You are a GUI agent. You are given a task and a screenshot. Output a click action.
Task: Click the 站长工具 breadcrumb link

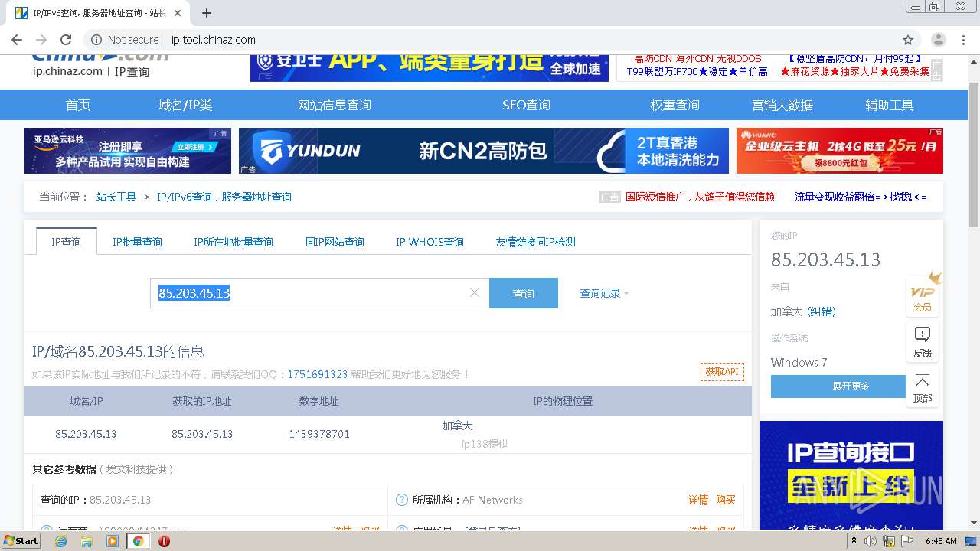point(116,197)
